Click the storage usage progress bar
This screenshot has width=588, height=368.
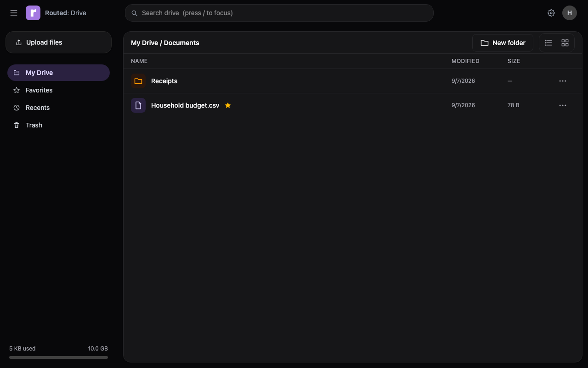click(58, 357)
